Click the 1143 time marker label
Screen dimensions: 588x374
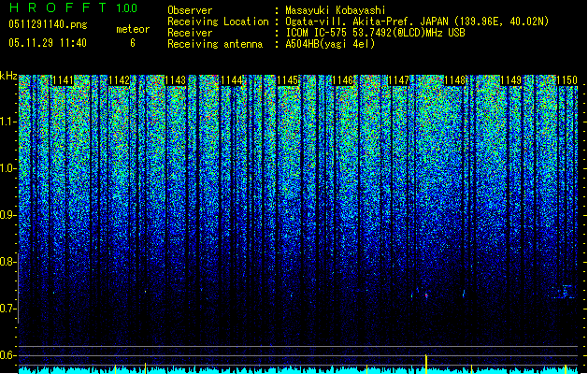click(175, 80)
